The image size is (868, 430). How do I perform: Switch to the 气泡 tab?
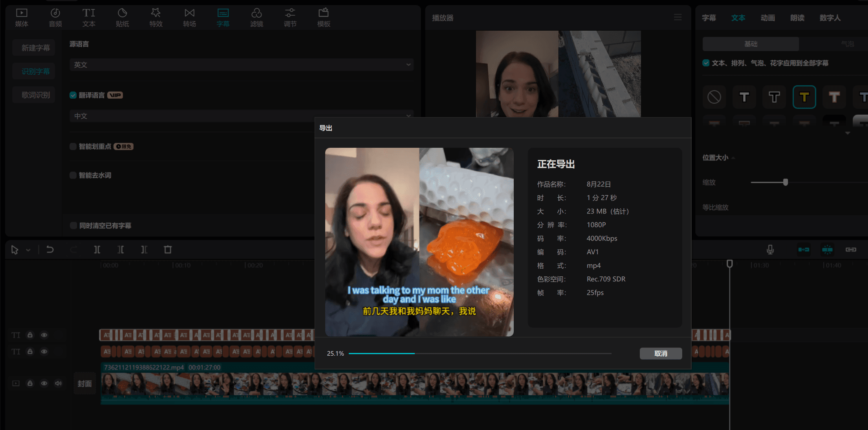[847, 44]
